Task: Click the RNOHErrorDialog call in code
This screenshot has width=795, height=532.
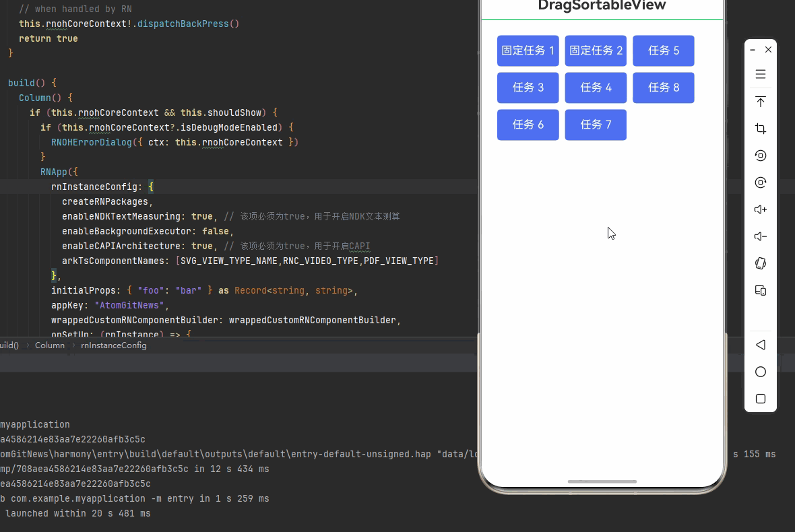Action: (x=91, y=142)
